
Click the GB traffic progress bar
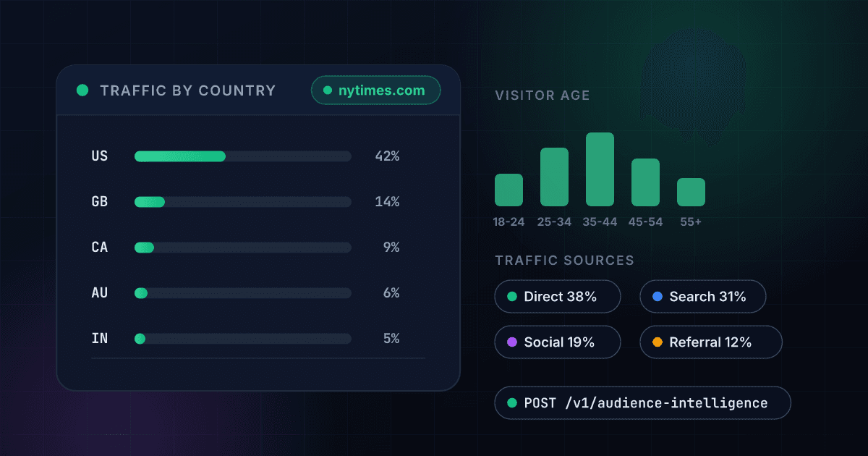pos(243,202)
